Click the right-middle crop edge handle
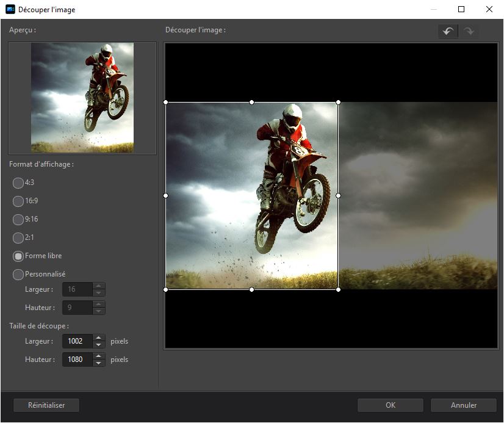This screenshot has height=423, width=504. [339, 195]
